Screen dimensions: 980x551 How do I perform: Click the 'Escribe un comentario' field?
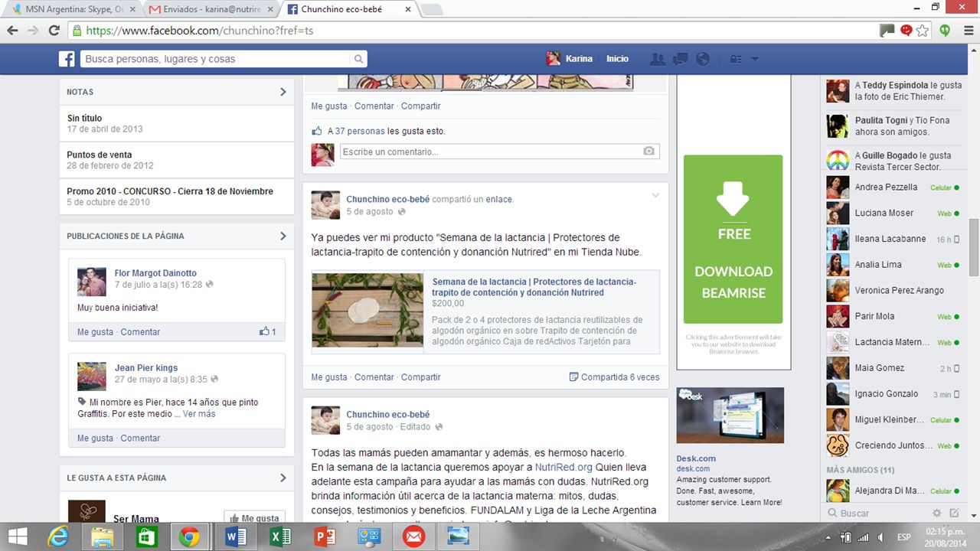[499, 152]
